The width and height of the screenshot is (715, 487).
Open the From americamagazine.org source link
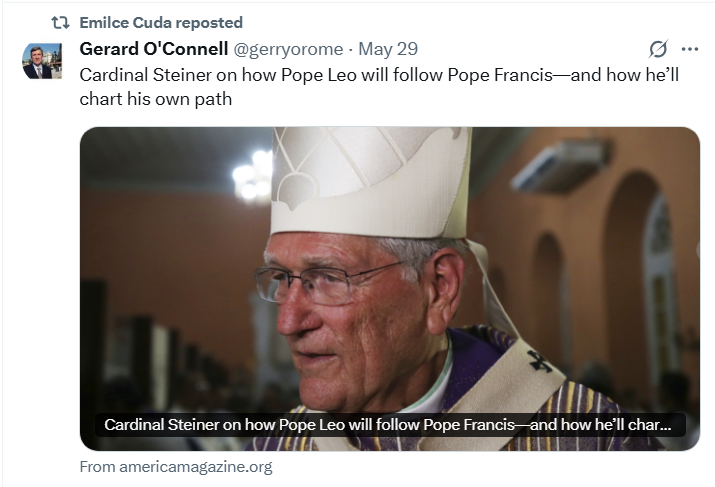[176, 467]
